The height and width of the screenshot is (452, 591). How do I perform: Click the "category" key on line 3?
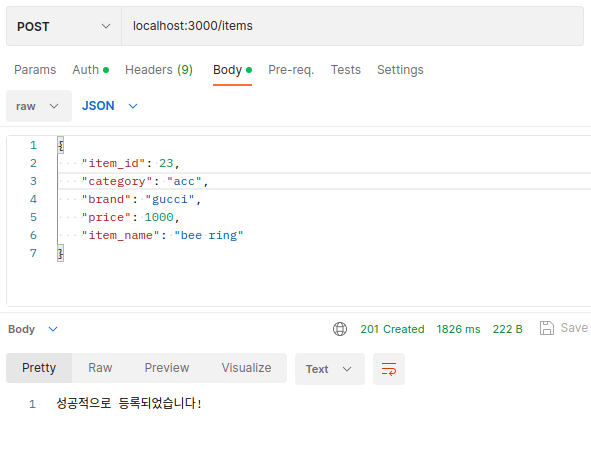point(117,181)
